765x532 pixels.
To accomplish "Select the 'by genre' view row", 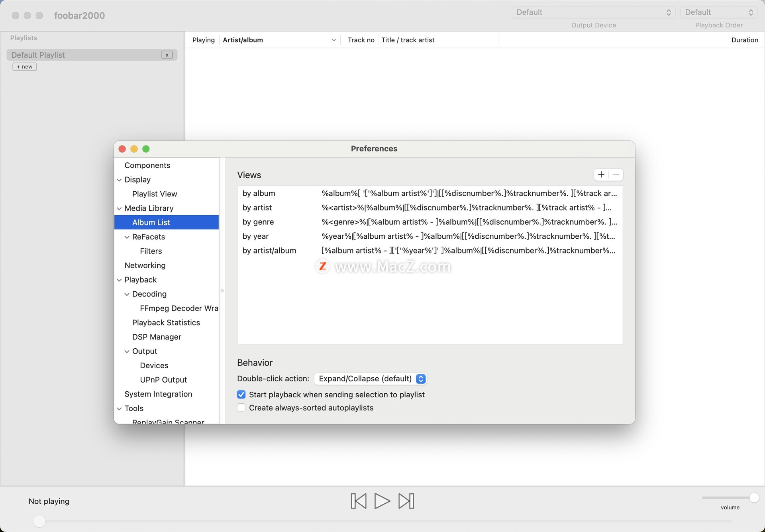I will (430, 222).
